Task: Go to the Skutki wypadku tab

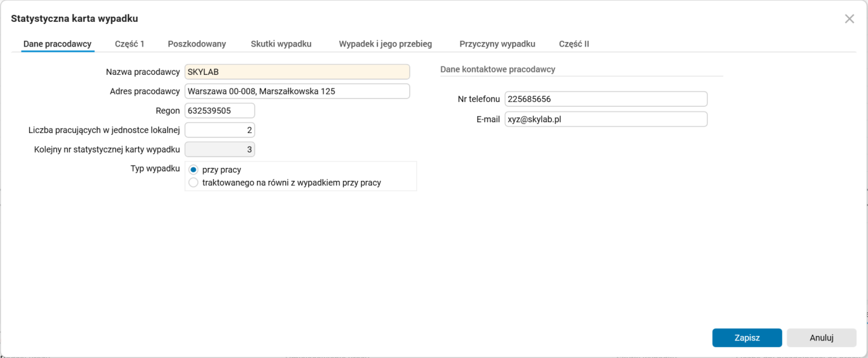Action: [x=281, y=44]
